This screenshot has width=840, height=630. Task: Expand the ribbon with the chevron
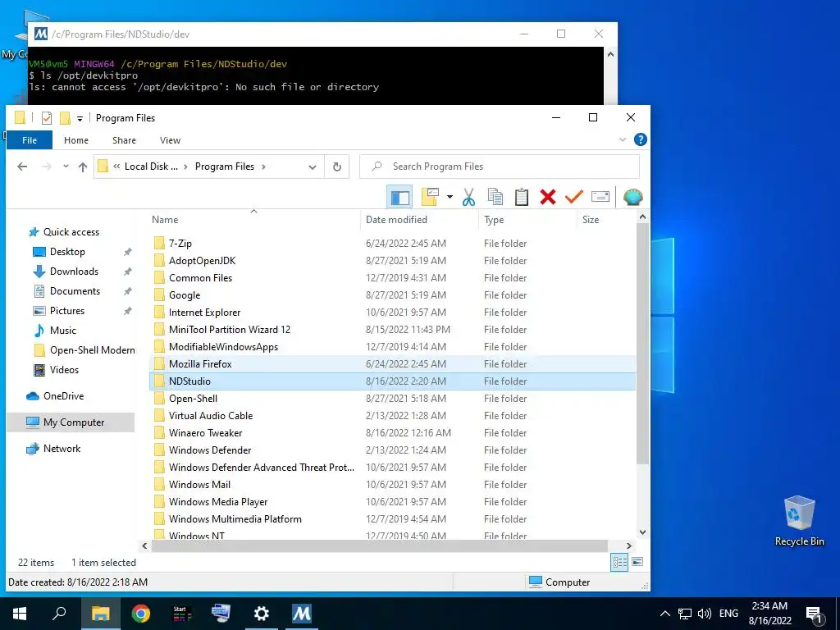tap(623, 139)
